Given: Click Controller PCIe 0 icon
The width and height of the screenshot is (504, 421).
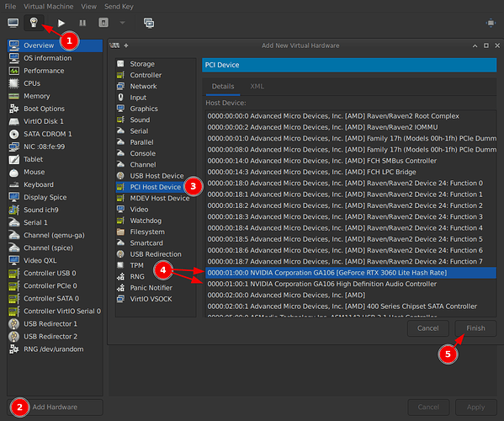Looking at the screenshot, I should [13, 285].
